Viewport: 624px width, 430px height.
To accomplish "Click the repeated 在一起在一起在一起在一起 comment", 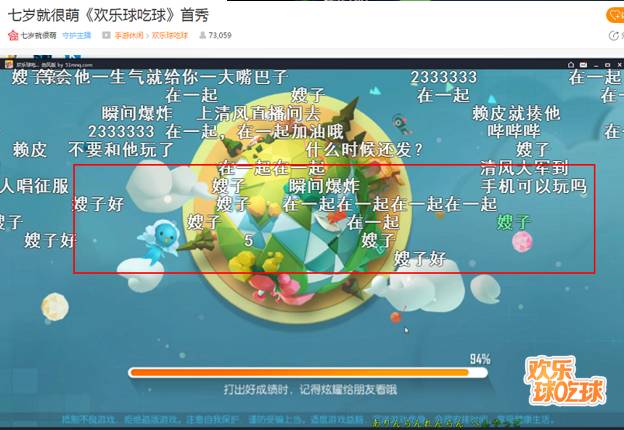I will (x=390, y=204).
